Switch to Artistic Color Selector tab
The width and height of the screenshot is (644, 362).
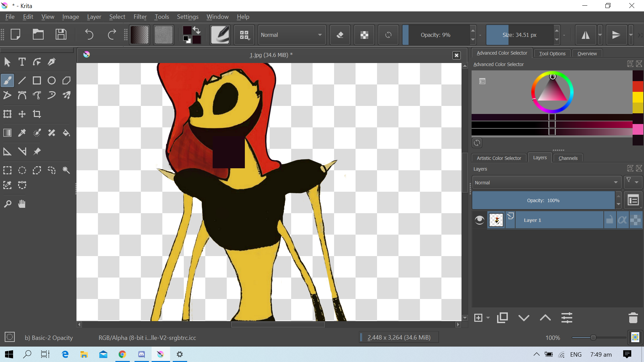[x=499, y=158]
